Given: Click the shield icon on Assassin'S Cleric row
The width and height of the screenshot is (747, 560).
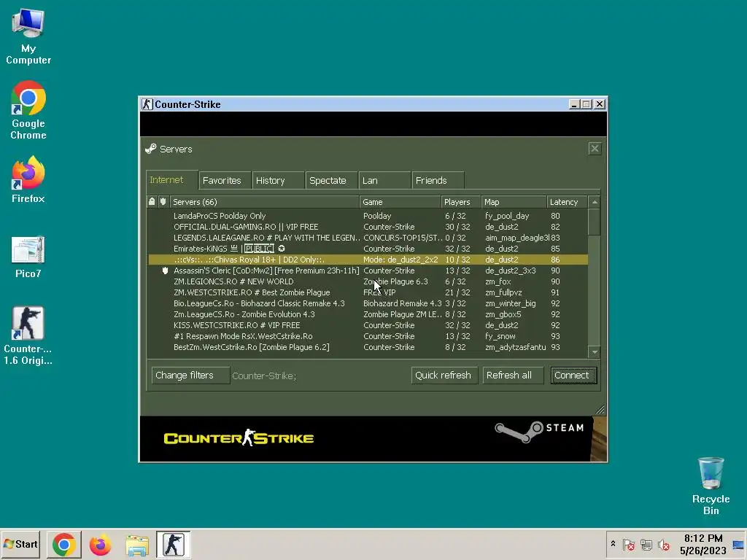Looking at the screenshot, I should [x=165, y=271].
